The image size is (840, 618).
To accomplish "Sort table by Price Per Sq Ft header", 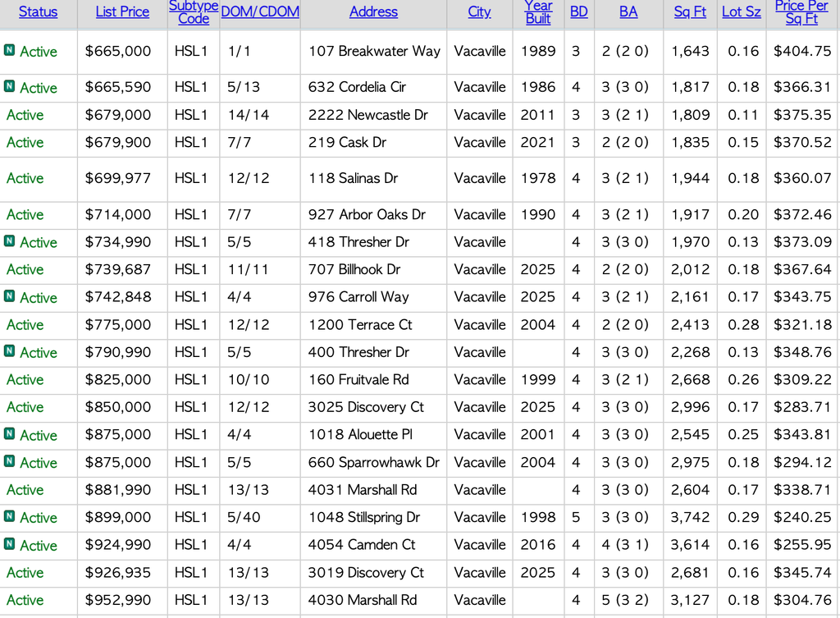I will coord(801,12).
